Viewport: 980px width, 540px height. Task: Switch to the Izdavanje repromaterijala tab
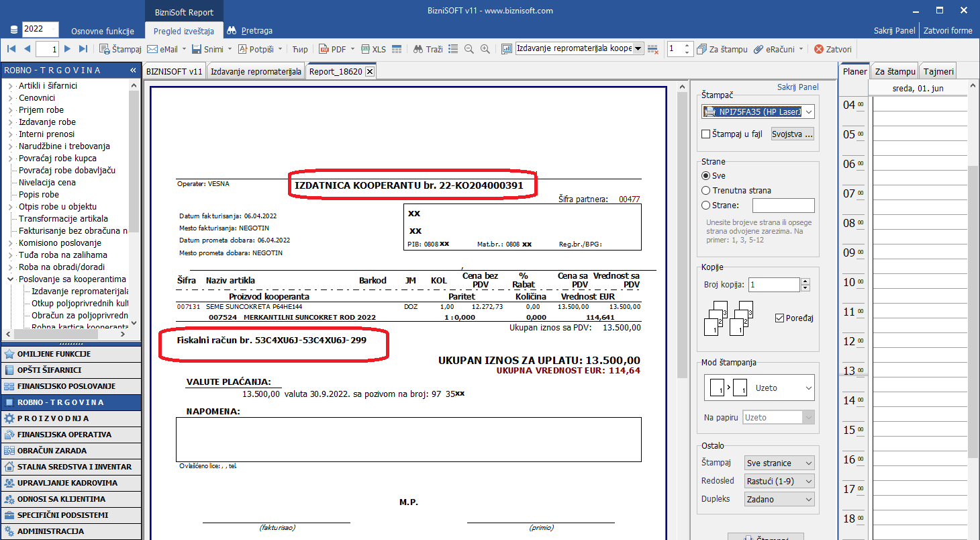click(x=255, y=72)
